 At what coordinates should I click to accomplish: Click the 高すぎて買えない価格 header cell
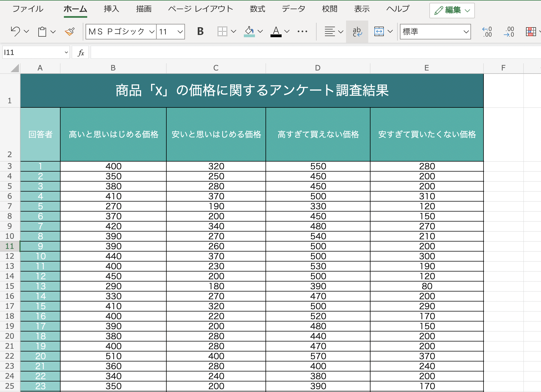pyautogui.click(x=318, y=134)
